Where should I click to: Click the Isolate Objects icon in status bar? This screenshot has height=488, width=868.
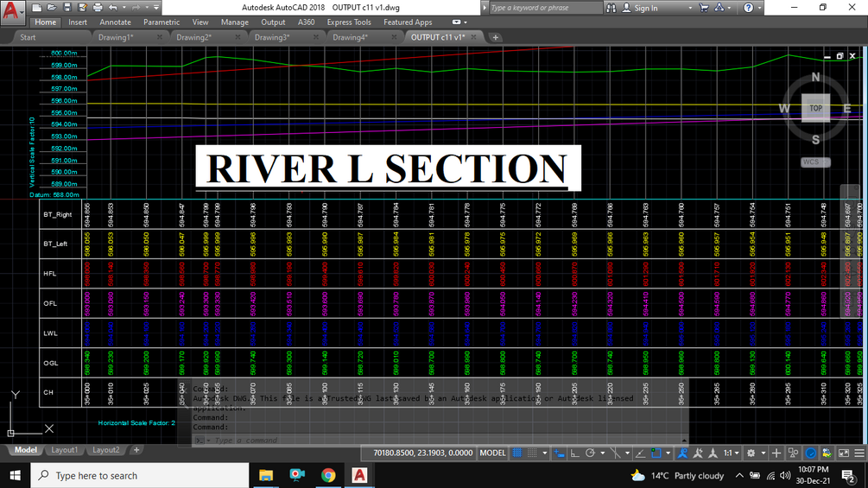point(793,453)
